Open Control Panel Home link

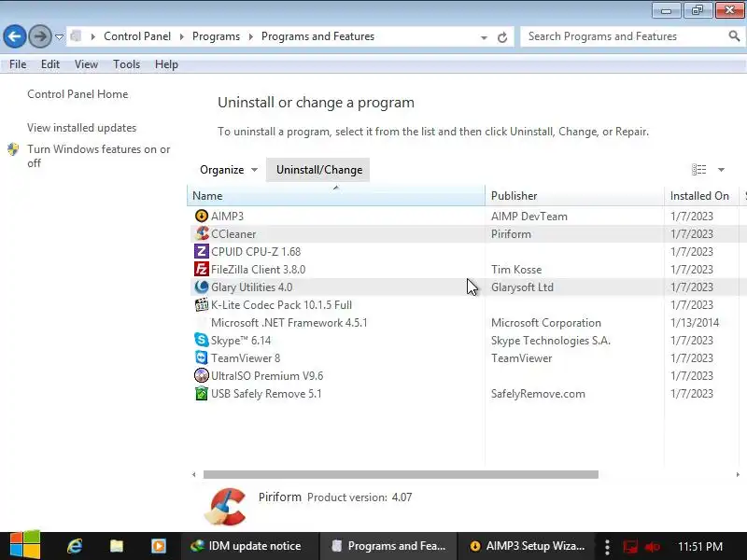pyautogui.click(x=78, y=94)
